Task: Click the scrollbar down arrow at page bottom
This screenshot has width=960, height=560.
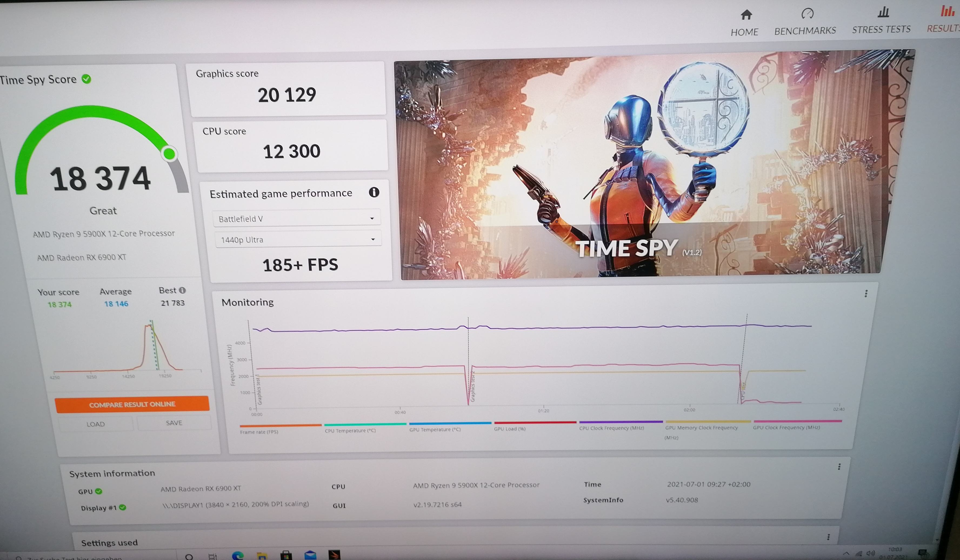Action: [937, 540]
